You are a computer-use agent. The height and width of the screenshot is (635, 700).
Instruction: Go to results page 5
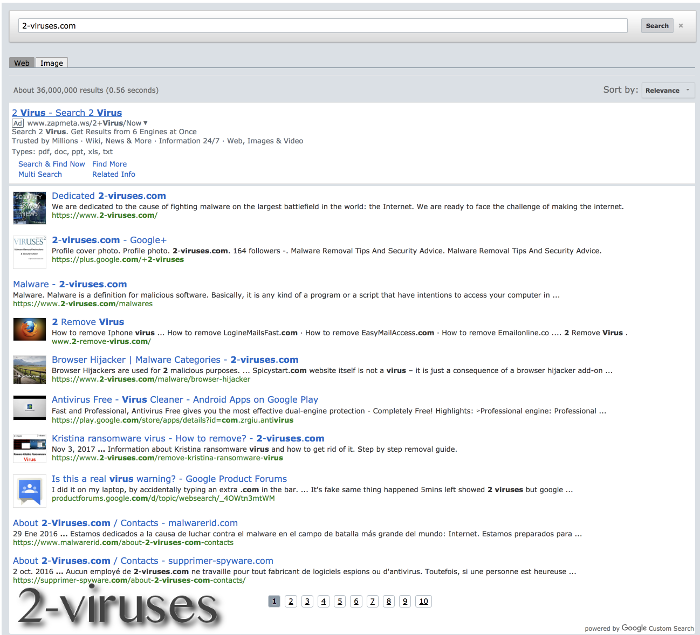click(340, 602)
